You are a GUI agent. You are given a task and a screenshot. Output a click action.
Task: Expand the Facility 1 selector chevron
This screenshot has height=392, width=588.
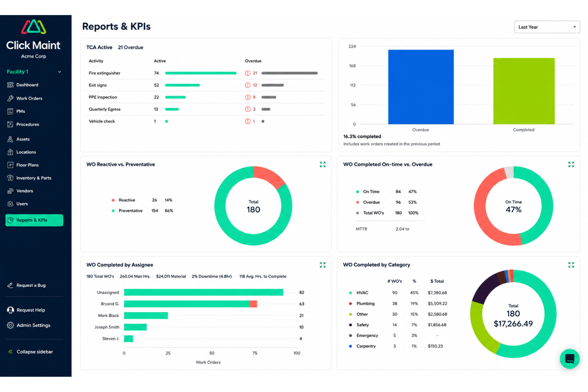coord(60,72)
